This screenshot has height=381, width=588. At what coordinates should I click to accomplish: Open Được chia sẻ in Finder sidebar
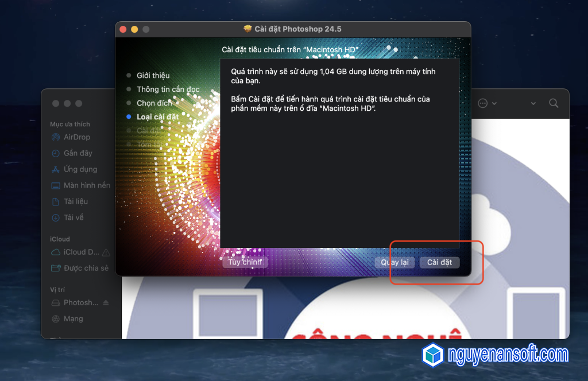pyautogui.click(x=86, y=268)
